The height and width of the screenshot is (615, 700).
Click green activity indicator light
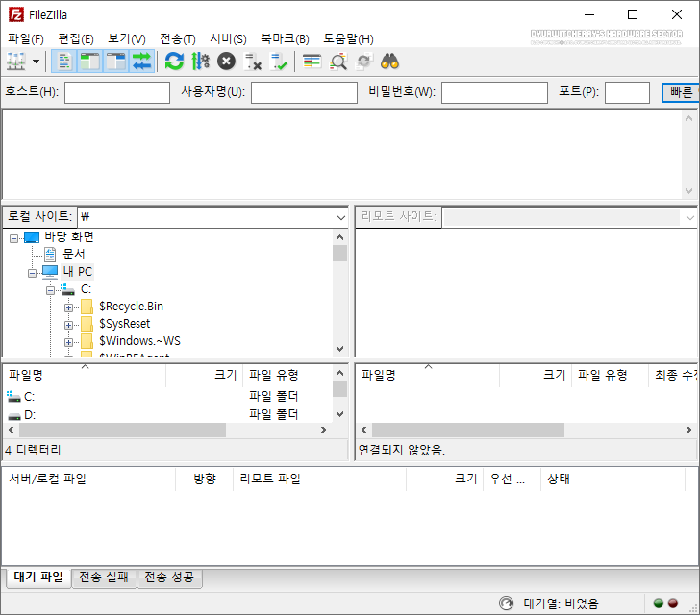pos(658,603)
